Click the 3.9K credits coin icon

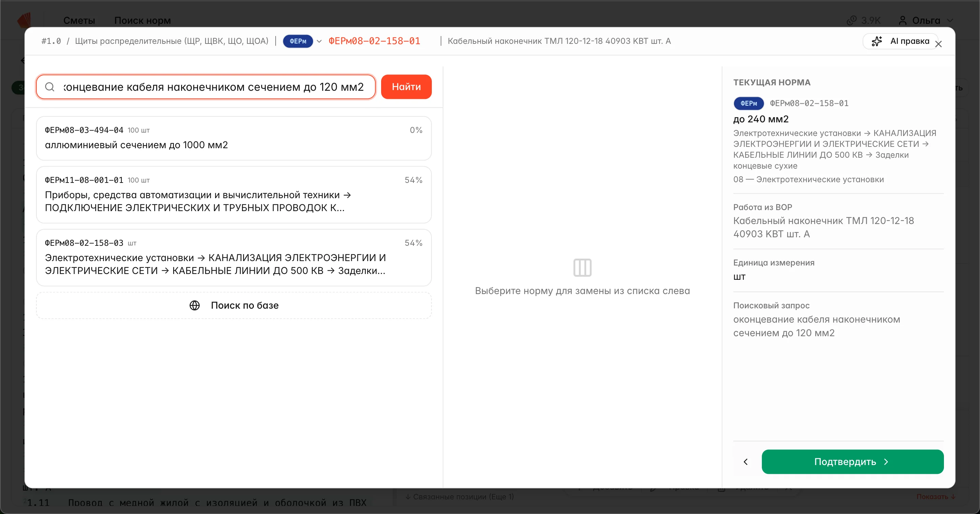click(851, 20)
